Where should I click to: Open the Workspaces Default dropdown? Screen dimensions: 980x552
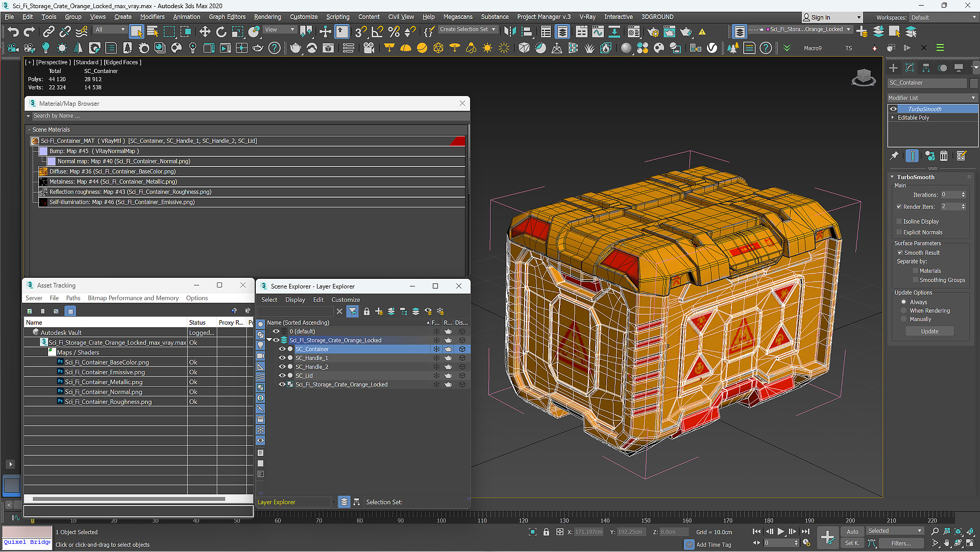943,17
